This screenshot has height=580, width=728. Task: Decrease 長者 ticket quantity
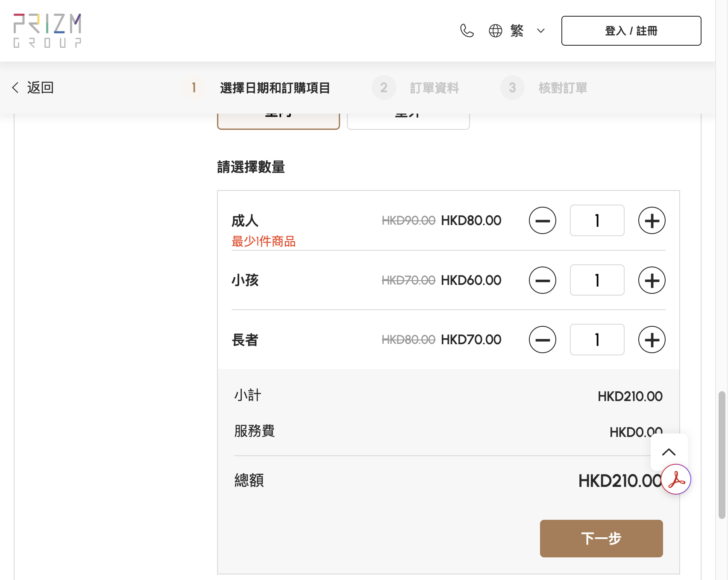coord(543,340)
